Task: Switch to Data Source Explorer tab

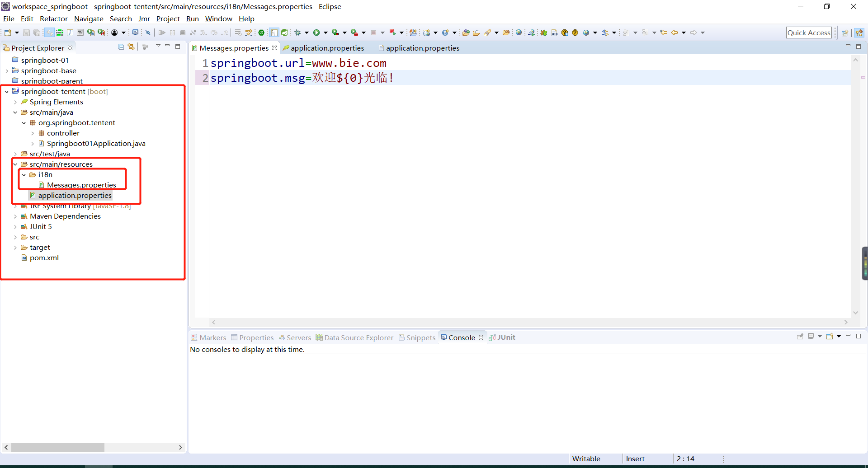Action: tap(354, 337)
